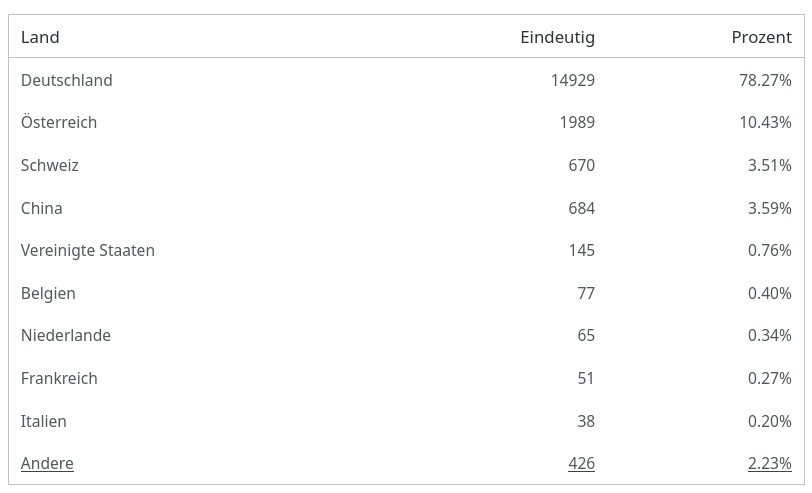Viewport: 812px width, 493px height.
Task: Click the 14929 value for Deutschland
Action: [572, 80]
